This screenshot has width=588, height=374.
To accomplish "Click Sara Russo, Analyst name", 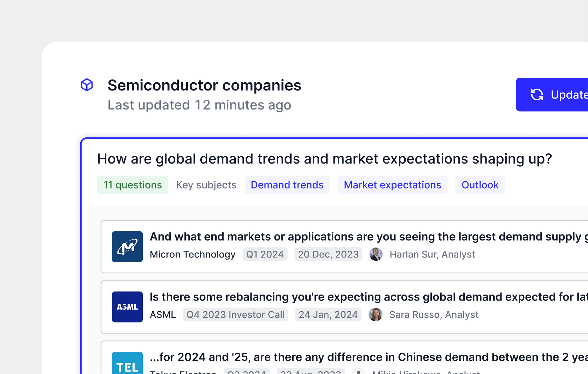I will pyautogui.click(x=434, y=314).
